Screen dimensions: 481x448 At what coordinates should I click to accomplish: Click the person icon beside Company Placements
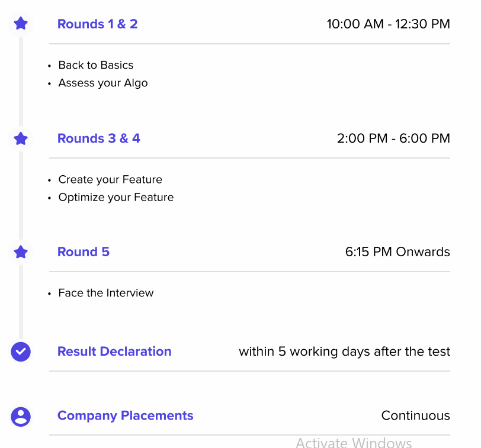click(x=21, y=417)
